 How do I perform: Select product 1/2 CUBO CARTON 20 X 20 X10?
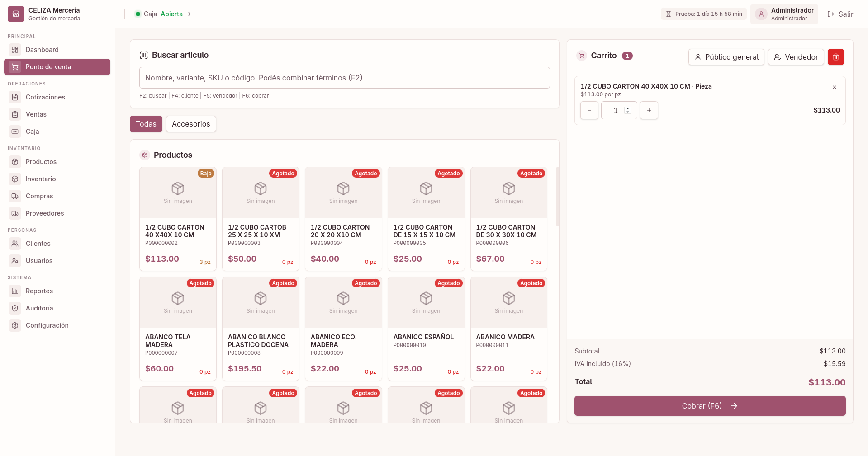pos(343,219)
